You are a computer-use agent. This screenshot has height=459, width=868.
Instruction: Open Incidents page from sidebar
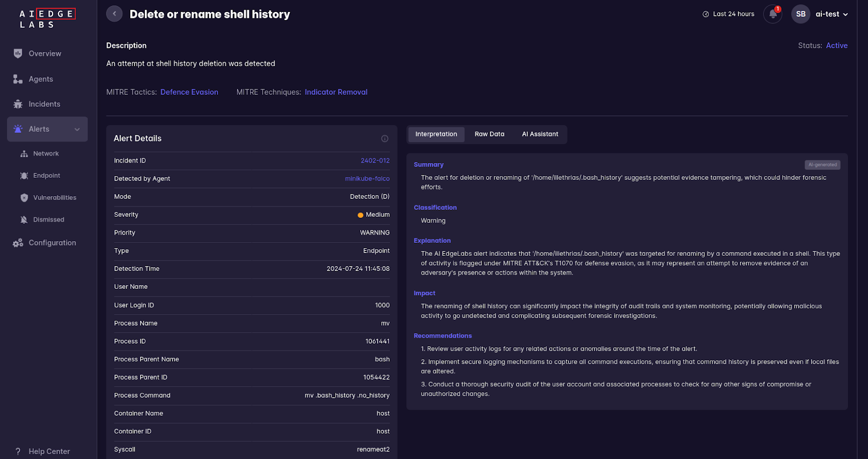click(44, 104)
